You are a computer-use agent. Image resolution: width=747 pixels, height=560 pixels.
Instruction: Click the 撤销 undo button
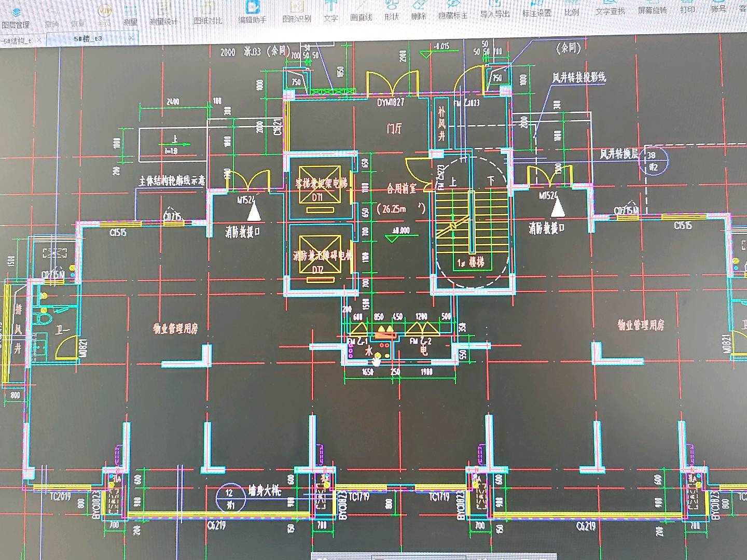(x=52, y=19)
